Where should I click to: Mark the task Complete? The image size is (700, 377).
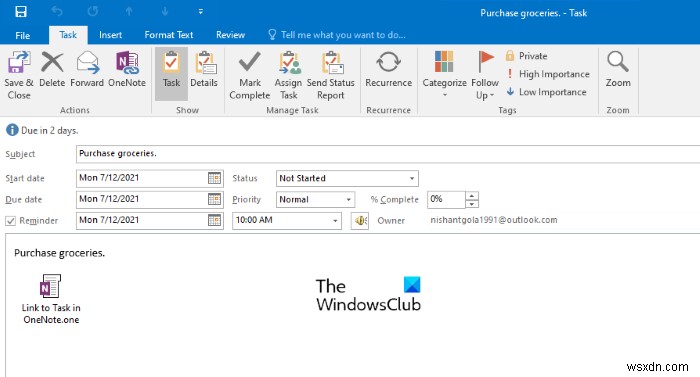pos(250,75)
